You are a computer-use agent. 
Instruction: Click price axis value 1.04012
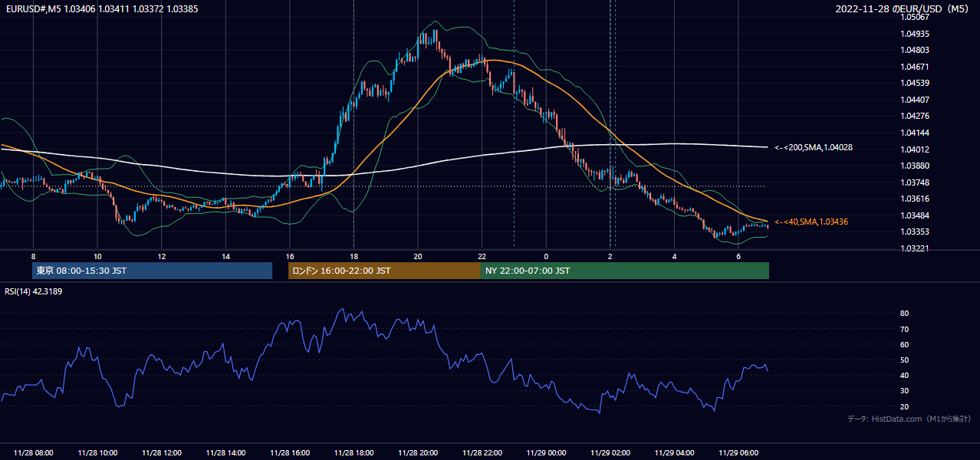click(914, 149)
